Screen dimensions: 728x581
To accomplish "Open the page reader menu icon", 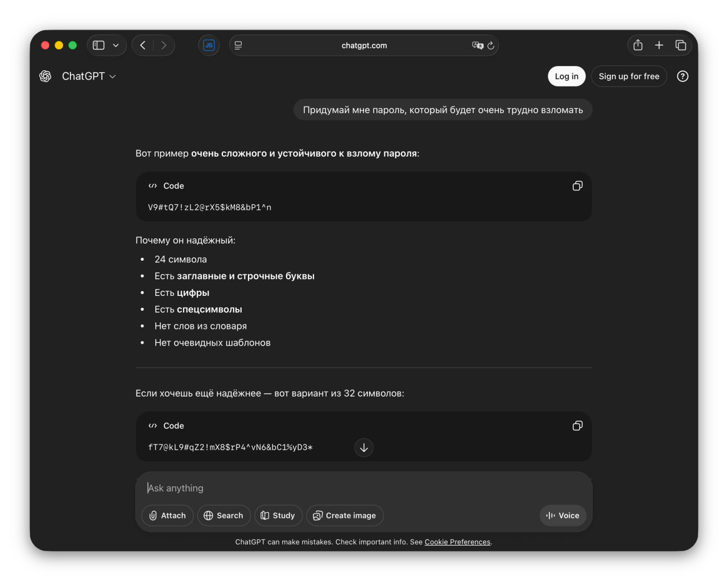I will (238, 46).
